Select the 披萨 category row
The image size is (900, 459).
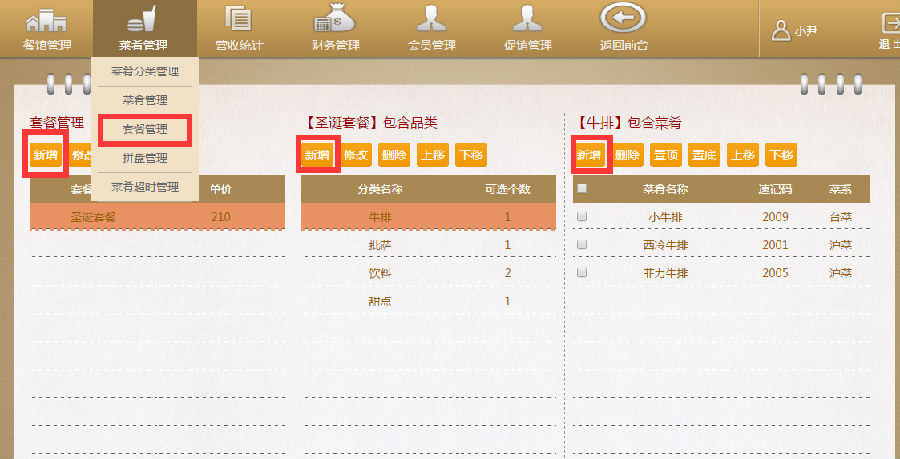pos(380,245)
